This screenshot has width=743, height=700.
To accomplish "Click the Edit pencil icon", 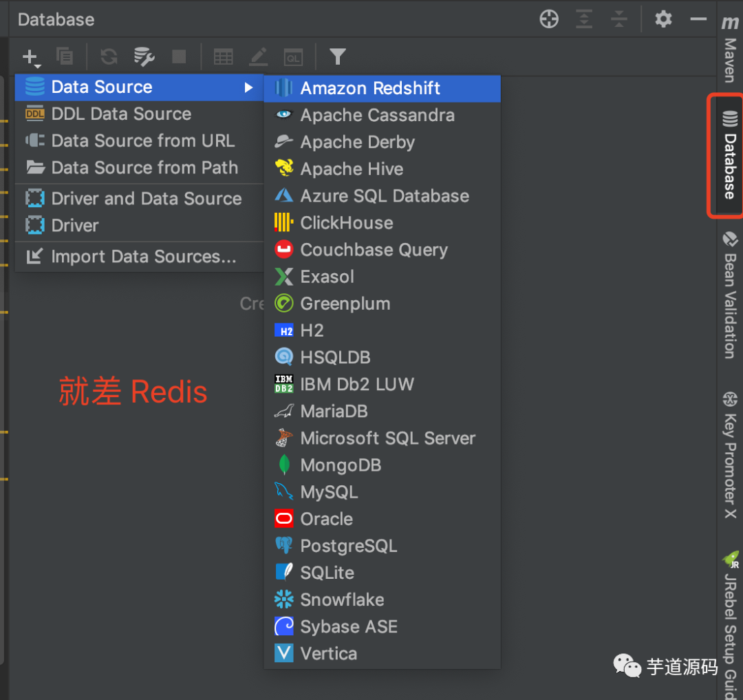I will [x=259, y=57].
